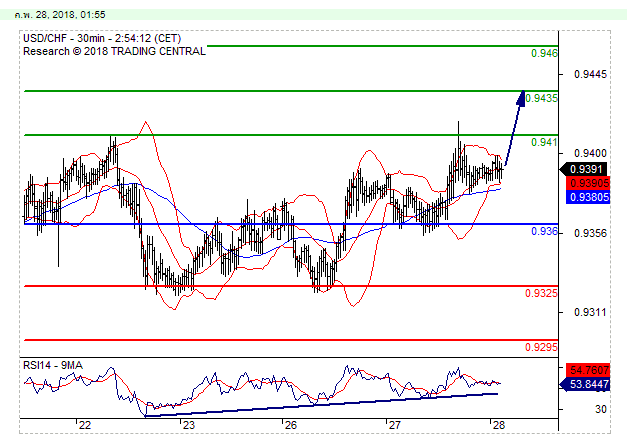Click the black current price tag 0.9391
The height and width of the screenshot is (443, 627).
click(x=584, y=169)
